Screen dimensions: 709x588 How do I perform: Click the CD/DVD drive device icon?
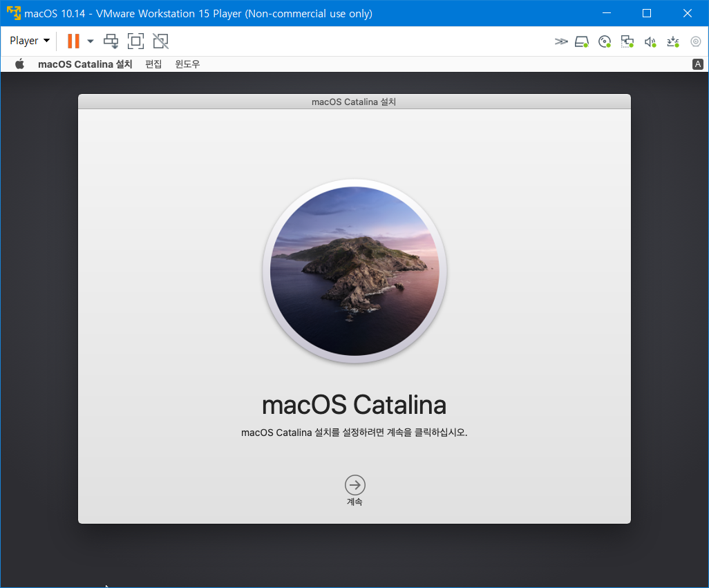pos(605,42)
